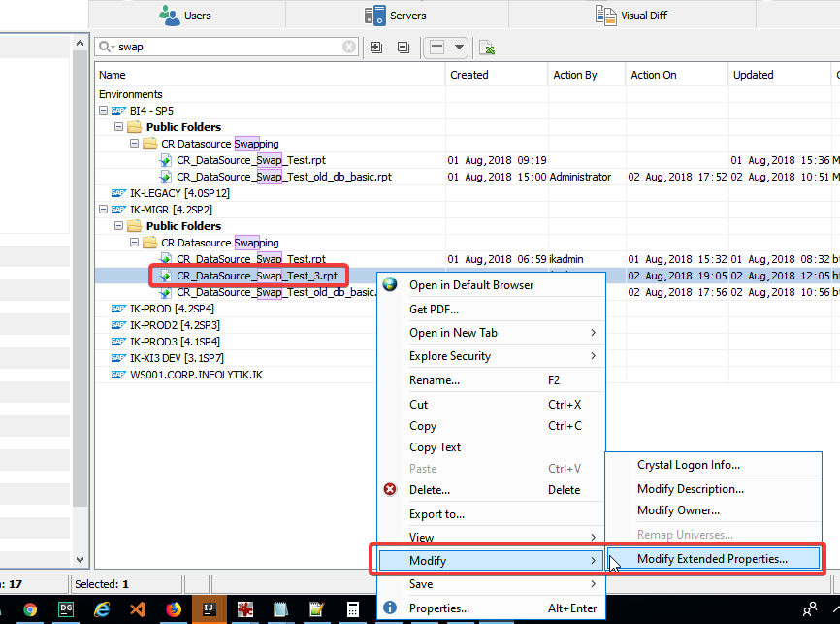This screenshot has height=624, width=840.
Task: Choose Delete... from context menu
Action: [491, 490]
